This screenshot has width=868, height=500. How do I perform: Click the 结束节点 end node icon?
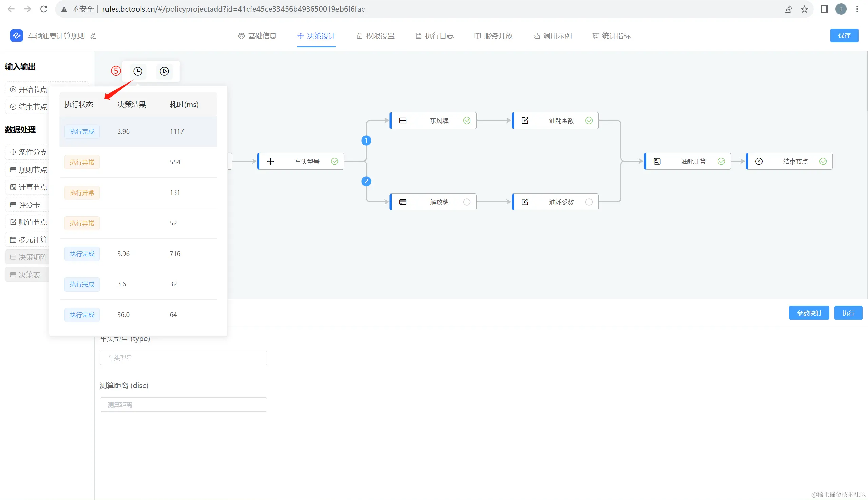coord(759,161)
